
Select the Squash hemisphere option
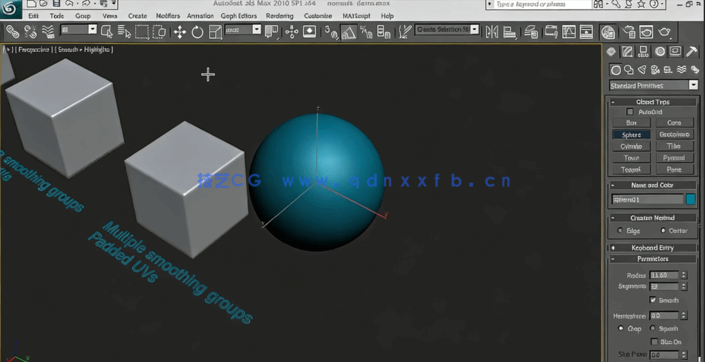click(652, 329)
